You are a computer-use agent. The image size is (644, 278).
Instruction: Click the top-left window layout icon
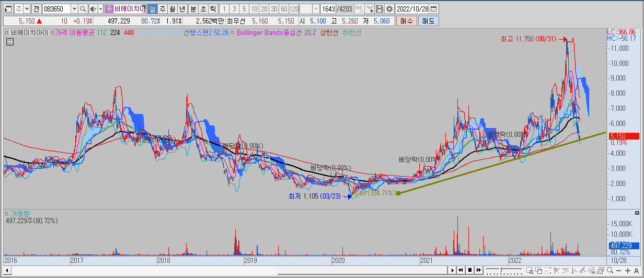click(8, 9)
